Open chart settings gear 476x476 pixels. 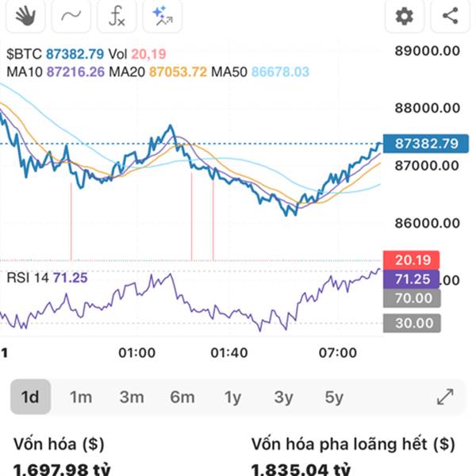coord(405,15)
